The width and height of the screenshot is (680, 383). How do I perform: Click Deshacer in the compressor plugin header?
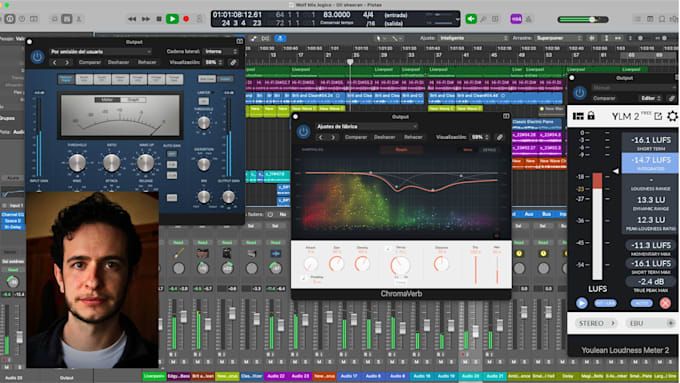pos(118,62)
